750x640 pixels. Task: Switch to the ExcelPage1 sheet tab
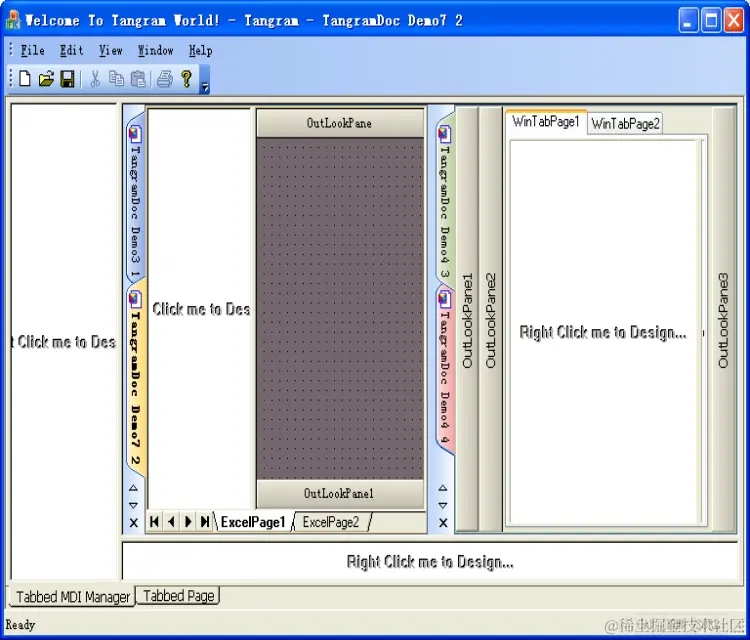pos(253,522)
